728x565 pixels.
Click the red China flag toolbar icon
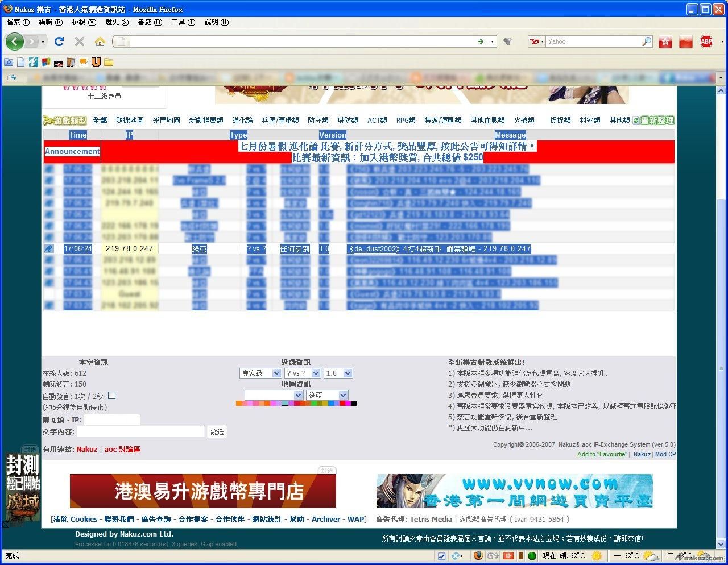coord(686,41)
